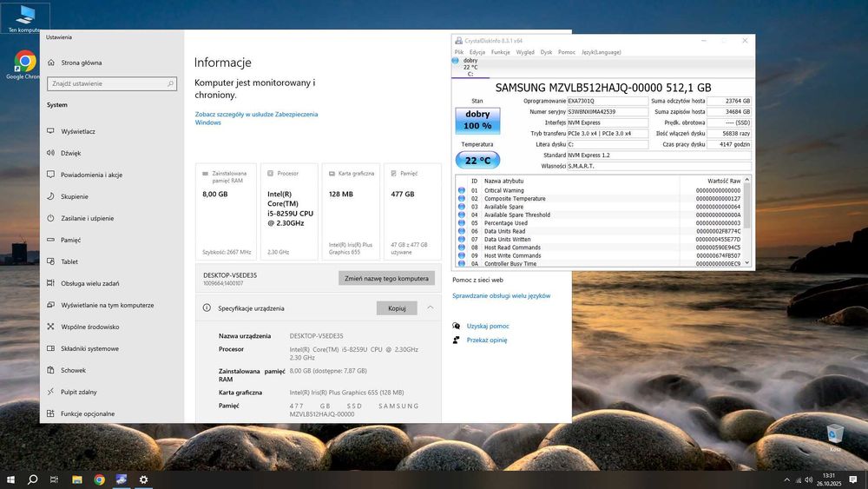Open taskbar search magnifier
The width and height of the screenshot is (868, 489).
33,479
